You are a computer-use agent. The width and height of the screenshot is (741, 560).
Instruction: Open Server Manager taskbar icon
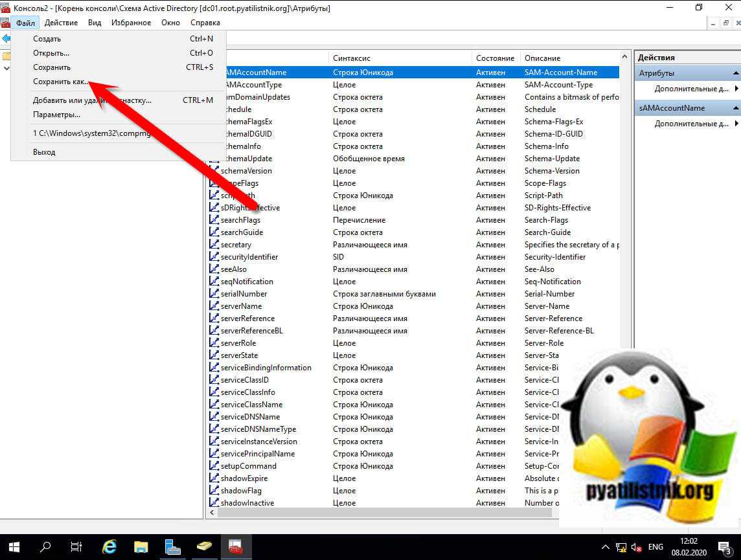click(x=172, y=547)
